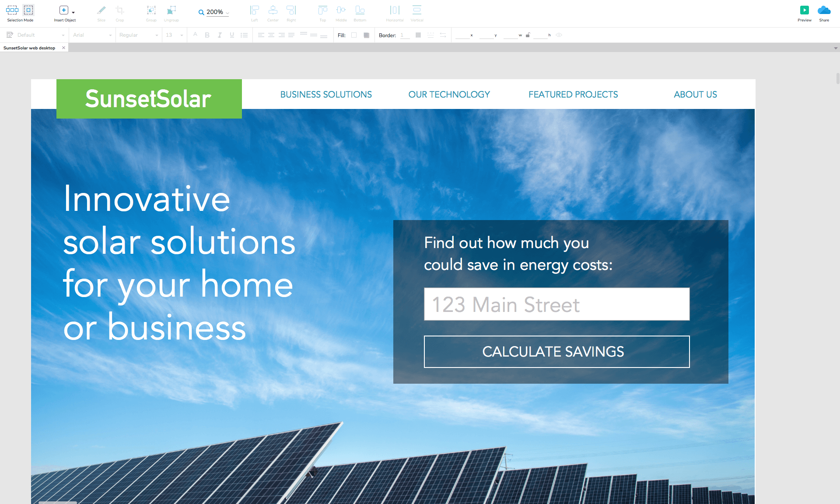Click the Border width field
This screenshot has height=504, width=840.
[x=405, y=35]
